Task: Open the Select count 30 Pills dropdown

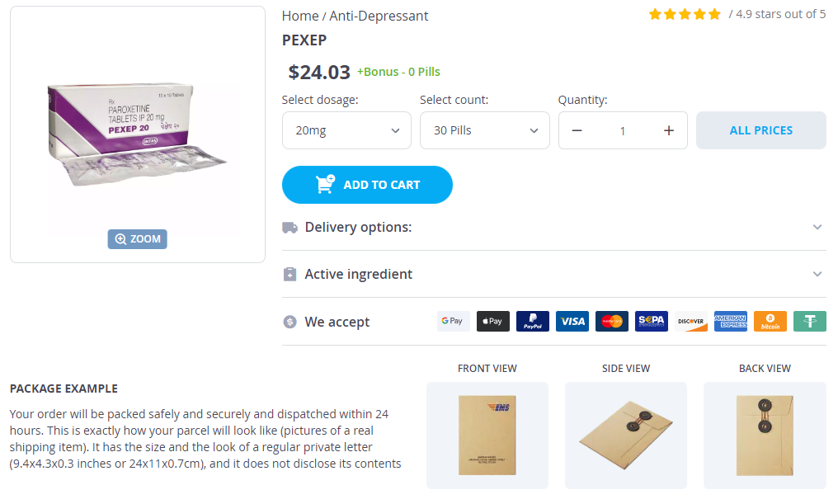Action: point(484,130)
